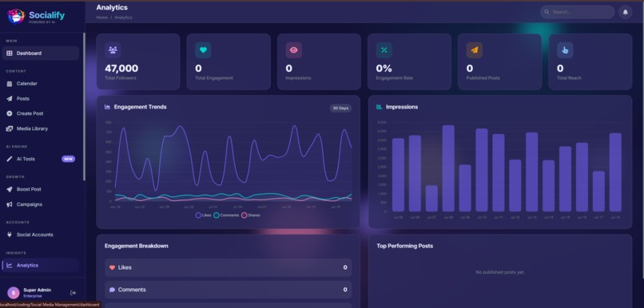The image size is (644, 308).
Task: Click the logout icon beside Super Admin
Action: 73,293
